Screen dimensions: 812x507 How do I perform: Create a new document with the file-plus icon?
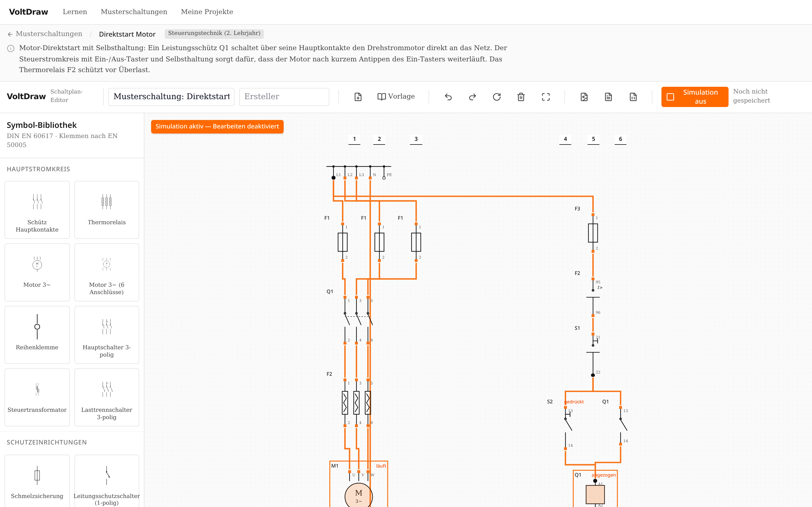(x=358, y=97)
